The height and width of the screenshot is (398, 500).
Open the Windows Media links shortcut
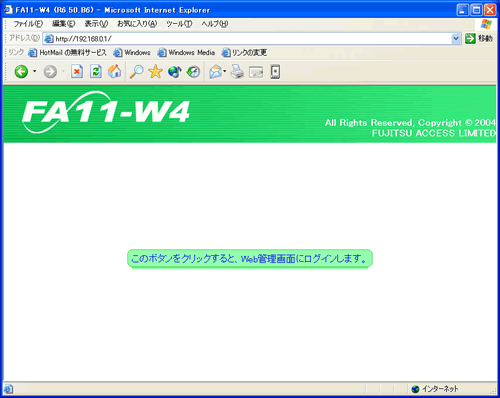click(x=186, y=53)
